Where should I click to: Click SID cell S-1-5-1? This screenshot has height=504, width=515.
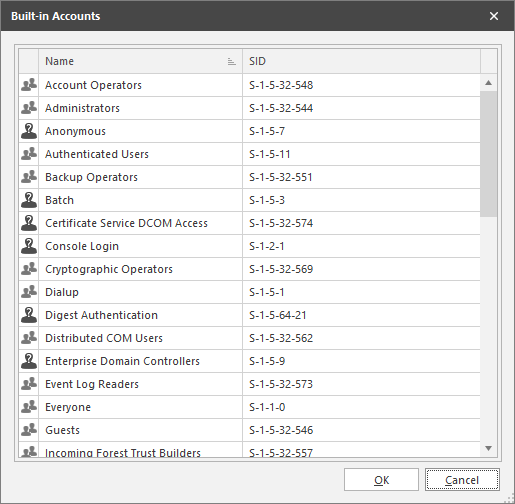click(x=361, y=292)
